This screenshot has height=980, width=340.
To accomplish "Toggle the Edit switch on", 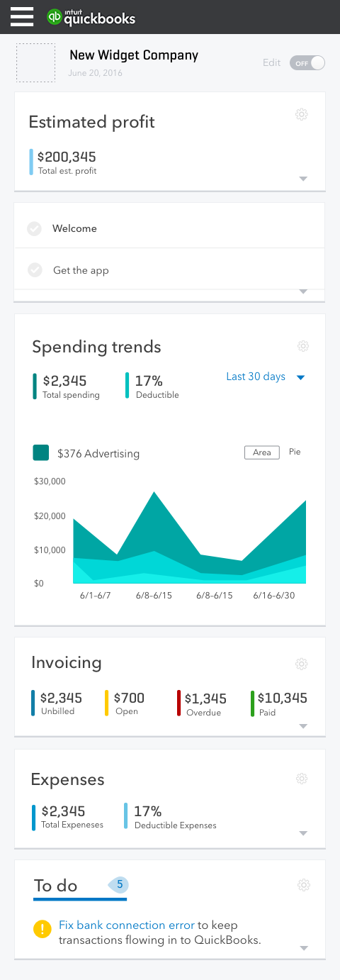I will [307, 63].
